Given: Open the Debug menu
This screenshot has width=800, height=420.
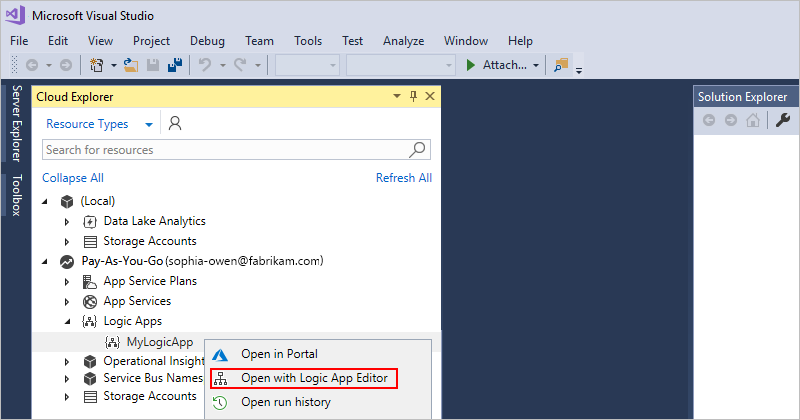Looking at the screenshot, I should pyautogui.click(x=207, y=41).
